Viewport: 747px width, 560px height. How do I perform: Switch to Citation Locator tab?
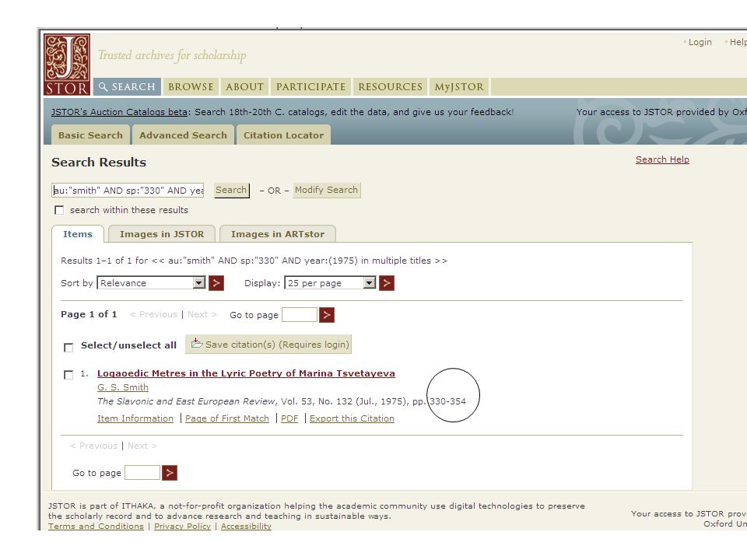[x=283, y=135]
